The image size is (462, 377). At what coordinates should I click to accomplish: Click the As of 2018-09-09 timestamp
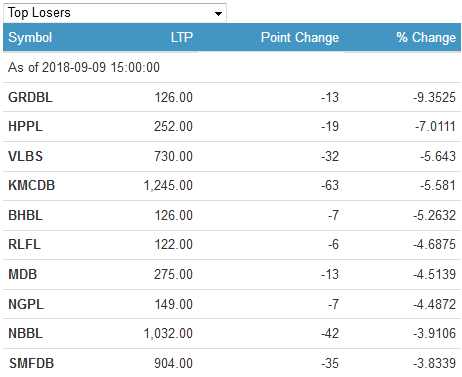84,67
